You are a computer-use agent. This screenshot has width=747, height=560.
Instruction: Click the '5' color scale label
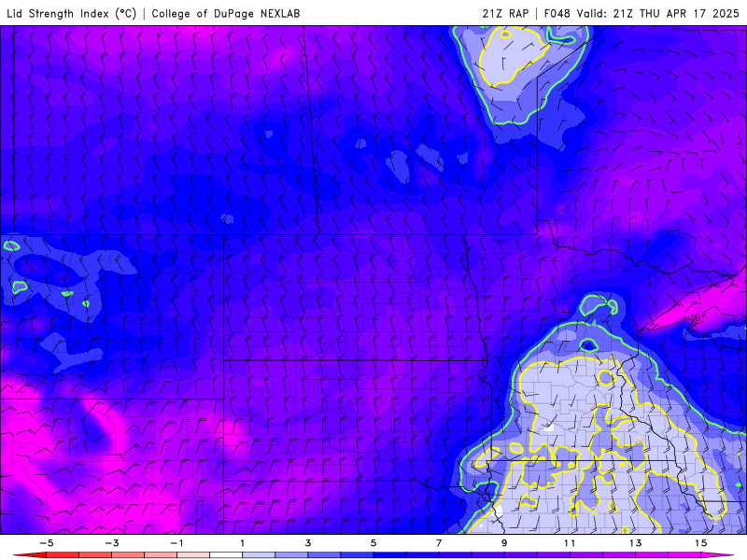(373, 543)
